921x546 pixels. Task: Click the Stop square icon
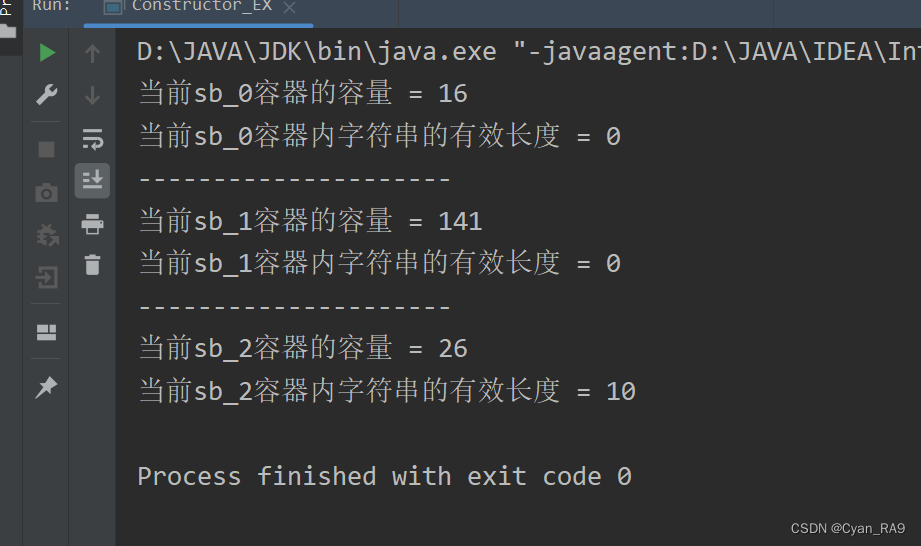coord(46,149)
